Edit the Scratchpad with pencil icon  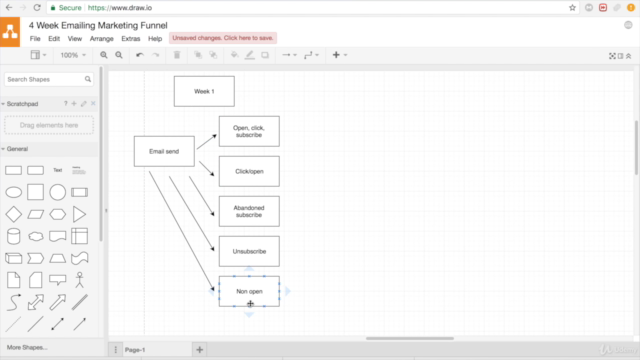[x=84, y=104]
